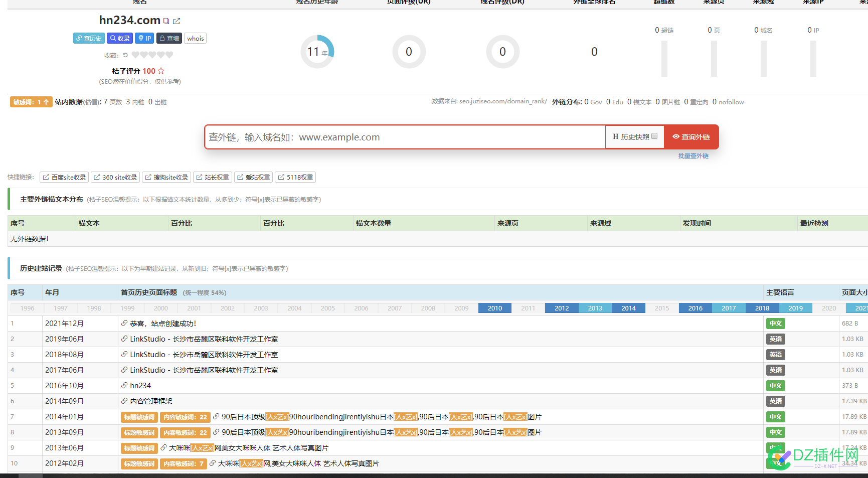
Task: Click the page rating UR ring chart
Action: [x=409, y=52]
